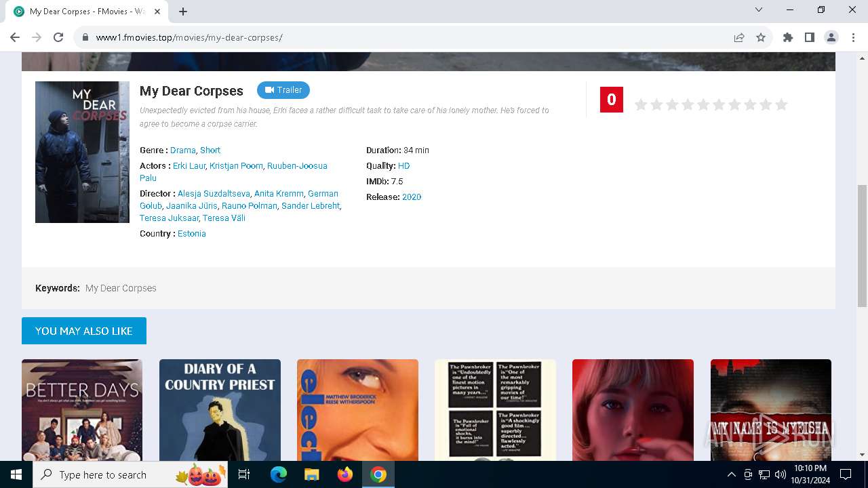Open The Pawnbroker movie thumbnail
This screenshot has width=868, height=488.
495,410
